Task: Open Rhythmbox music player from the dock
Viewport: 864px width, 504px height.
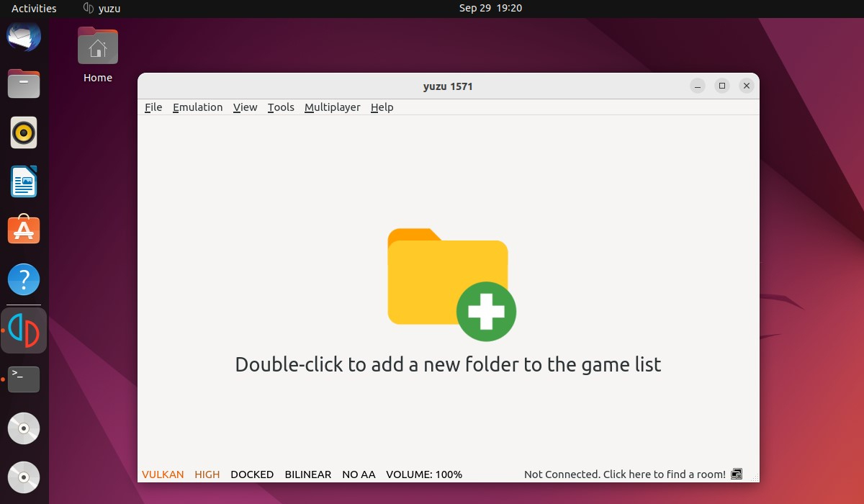Action: click(24, 132)
